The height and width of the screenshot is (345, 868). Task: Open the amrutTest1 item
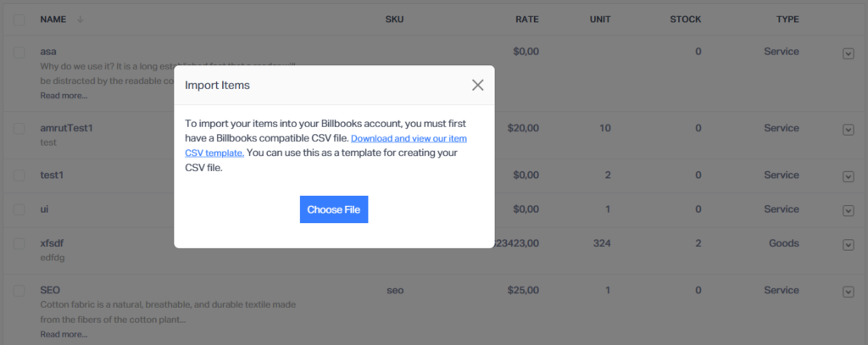(66, 128)
